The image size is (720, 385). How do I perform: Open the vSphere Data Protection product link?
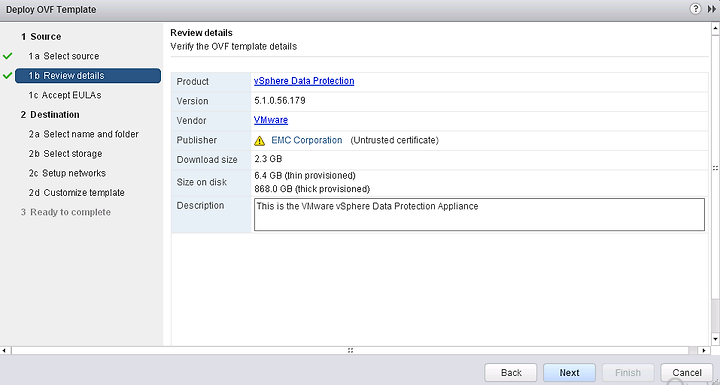304,81
